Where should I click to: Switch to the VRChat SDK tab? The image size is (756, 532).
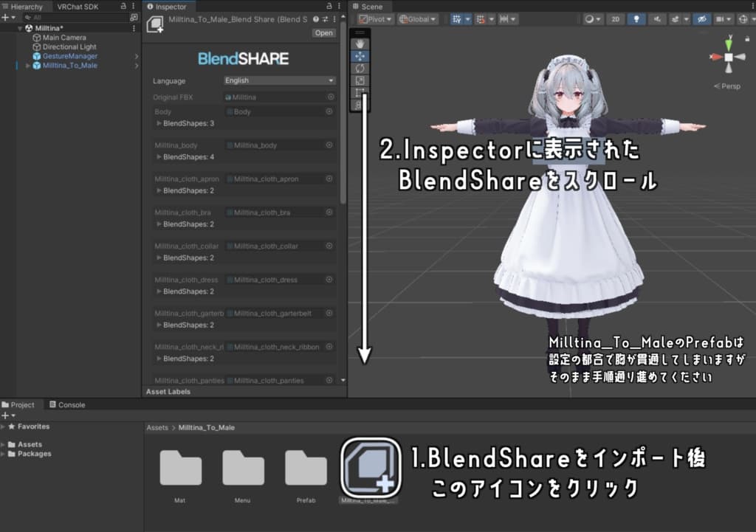click(78, 7)
